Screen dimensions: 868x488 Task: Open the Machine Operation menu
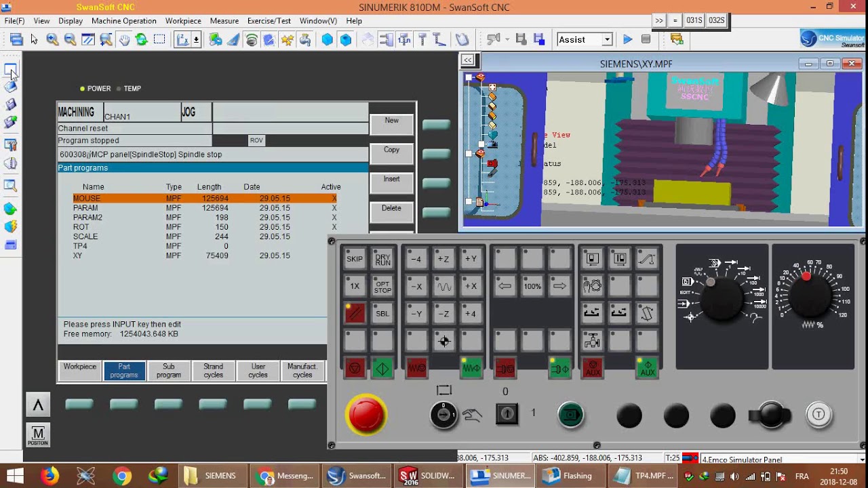click(x=123, y=21)
